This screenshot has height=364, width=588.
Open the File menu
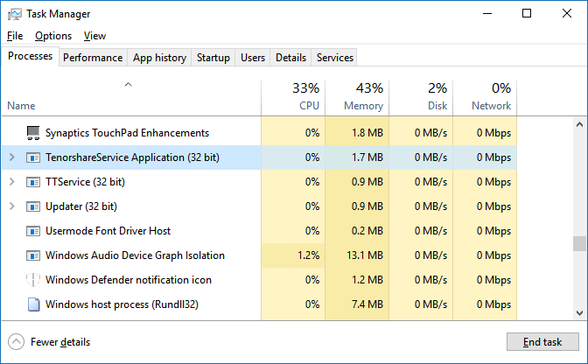pos(15,36)
